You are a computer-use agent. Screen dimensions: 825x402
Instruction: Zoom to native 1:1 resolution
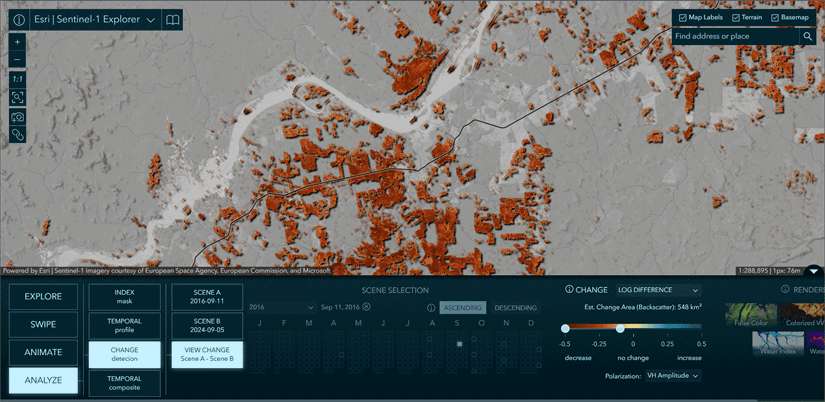(x=17, y=79)
